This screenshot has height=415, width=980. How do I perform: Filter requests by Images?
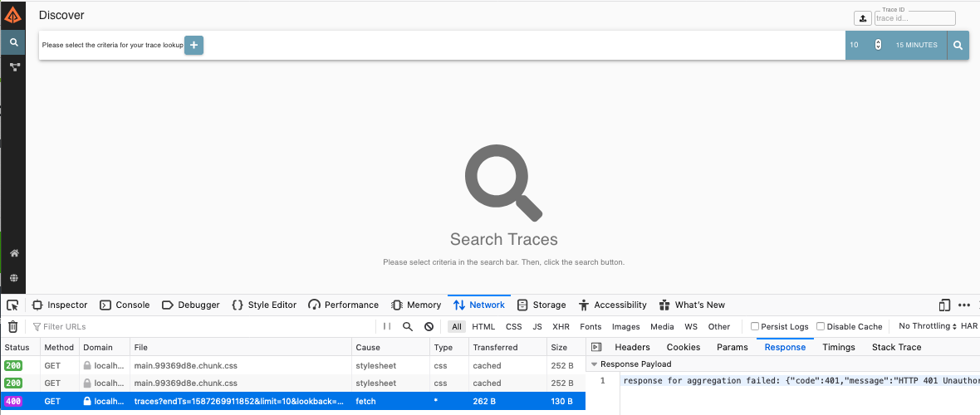tap(625, 326)
